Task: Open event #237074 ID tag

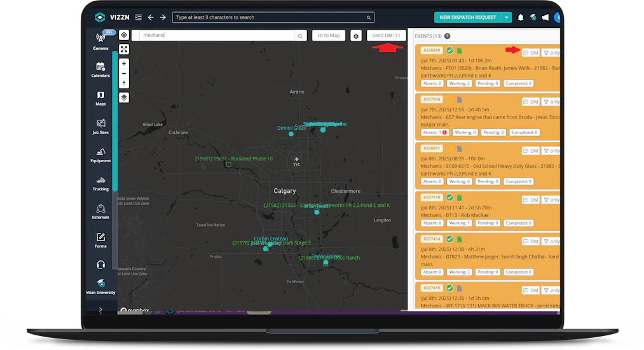Action: click(430, 99)
